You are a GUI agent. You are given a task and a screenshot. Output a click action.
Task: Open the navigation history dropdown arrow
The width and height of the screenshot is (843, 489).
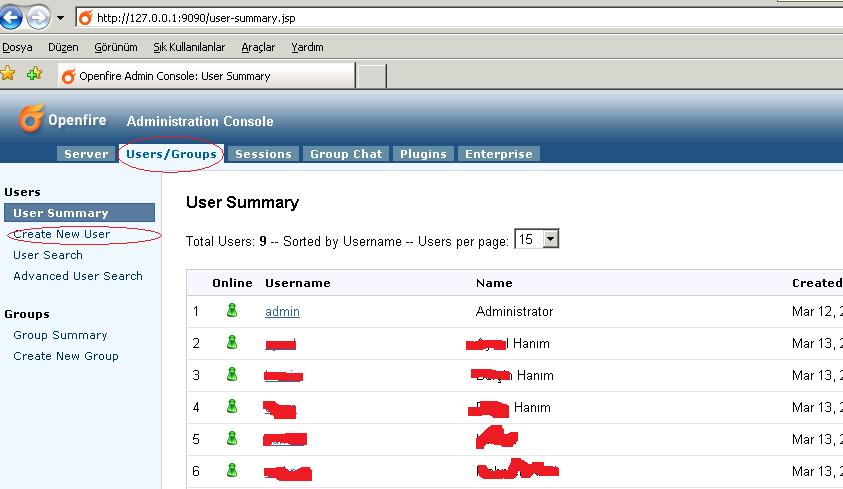point(60,18)
